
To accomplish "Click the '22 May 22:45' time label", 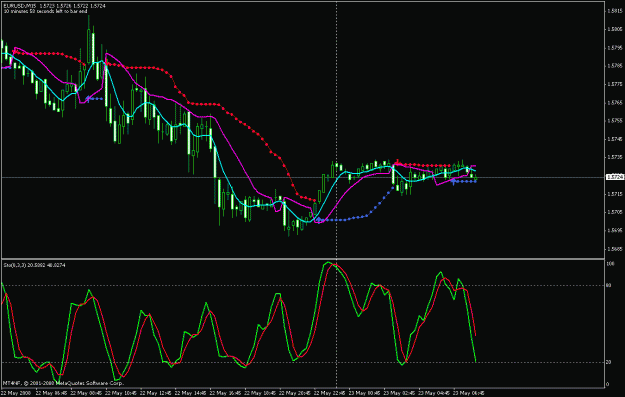I will pyautogui.click(x=329, y=393).
